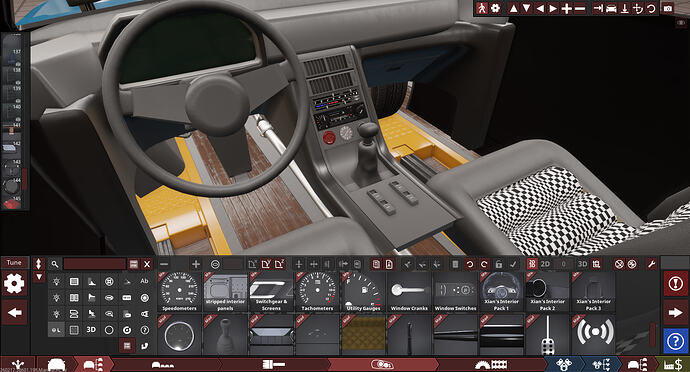690x372 pixels.
Task: Open the Tachometers fixture group
Action: click(x=317, y=292)
